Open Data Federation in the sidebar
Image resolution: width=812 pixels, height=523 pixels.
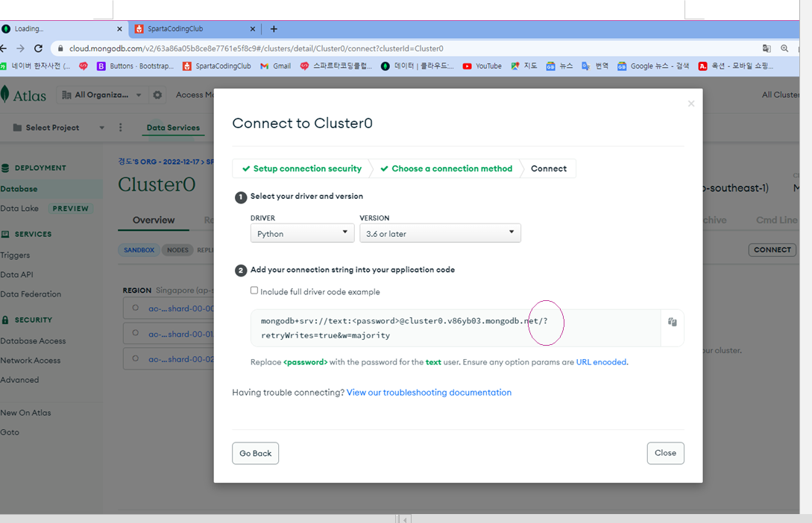(x=31, y=294)
